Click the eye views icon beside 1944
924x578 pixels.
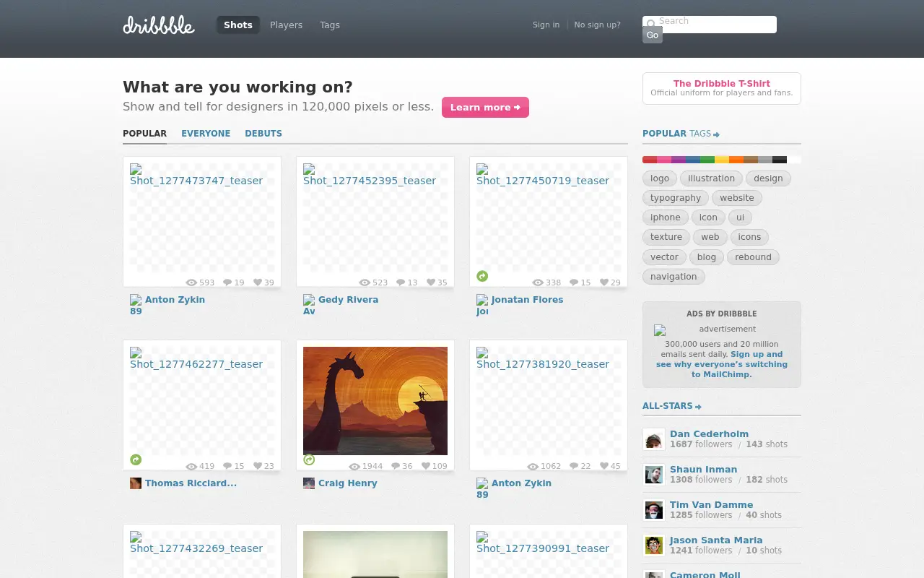354,466
